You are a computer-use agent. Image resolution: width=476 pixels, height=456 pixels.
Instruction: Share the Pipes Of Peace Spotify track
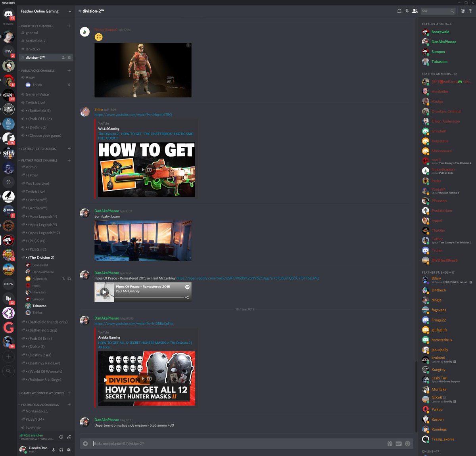pos(187,297)
